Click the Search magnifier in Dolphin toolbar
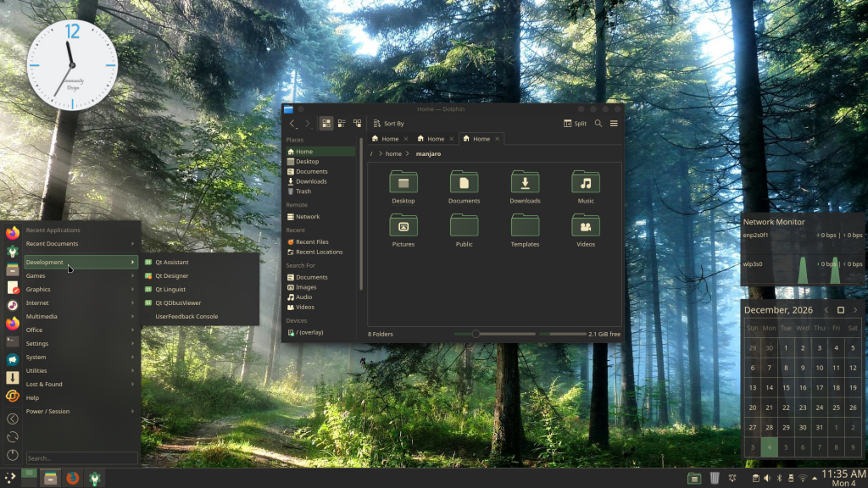This screenshot has height=488, width=868. [x=598, y=123]
